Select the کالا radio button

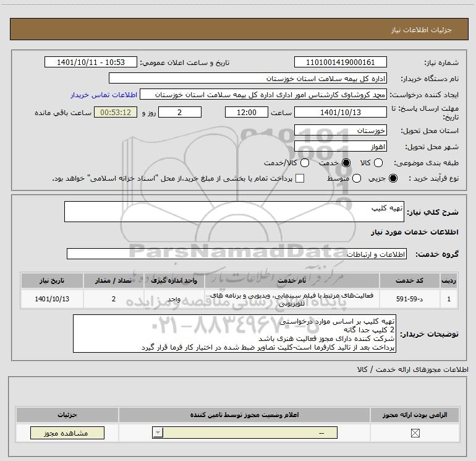tap(378, 163)
